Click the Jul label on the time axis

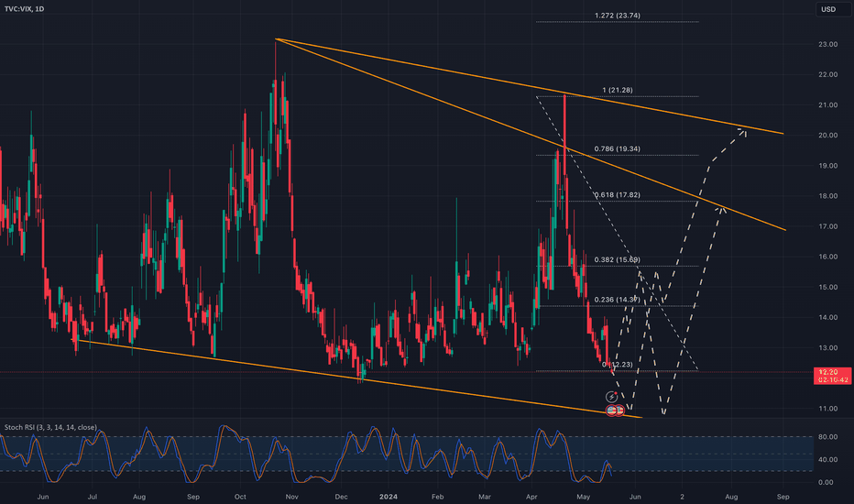pyautogui.click(x=93, y=497)
